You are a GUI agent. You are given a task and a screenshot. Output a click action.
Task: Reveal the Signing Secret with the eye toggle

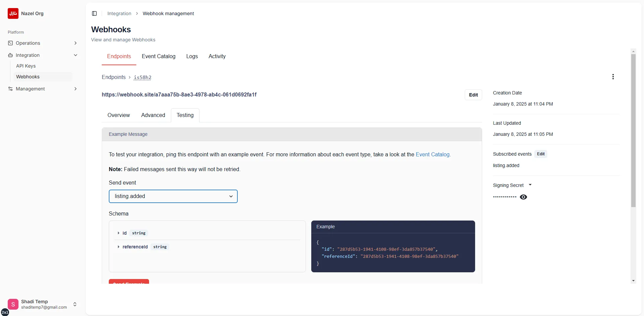(523, 197)
